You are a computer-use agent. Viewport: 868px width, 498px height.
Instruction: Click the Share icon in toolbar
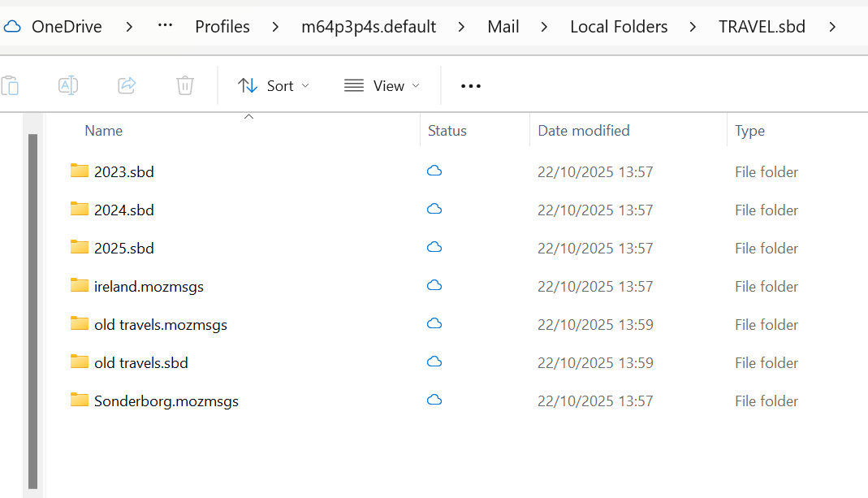[x=127, y=85]
